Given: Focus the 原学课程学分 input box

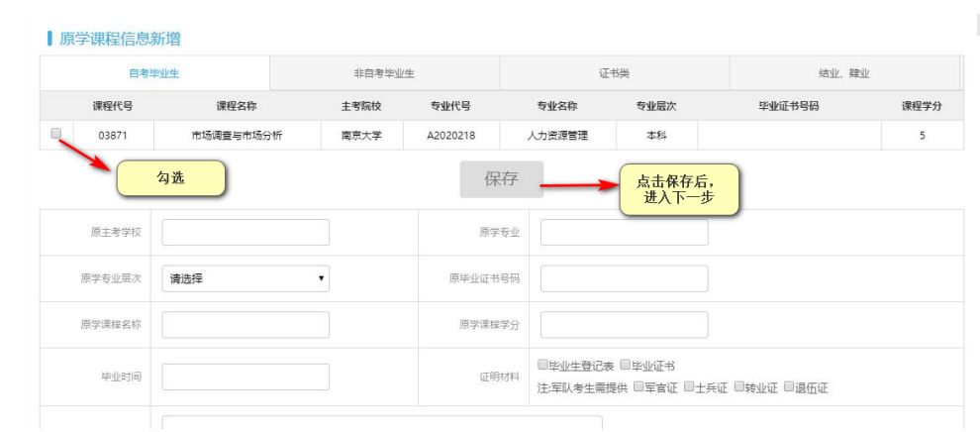Looking at the screenshot, I should pos(624,325).
